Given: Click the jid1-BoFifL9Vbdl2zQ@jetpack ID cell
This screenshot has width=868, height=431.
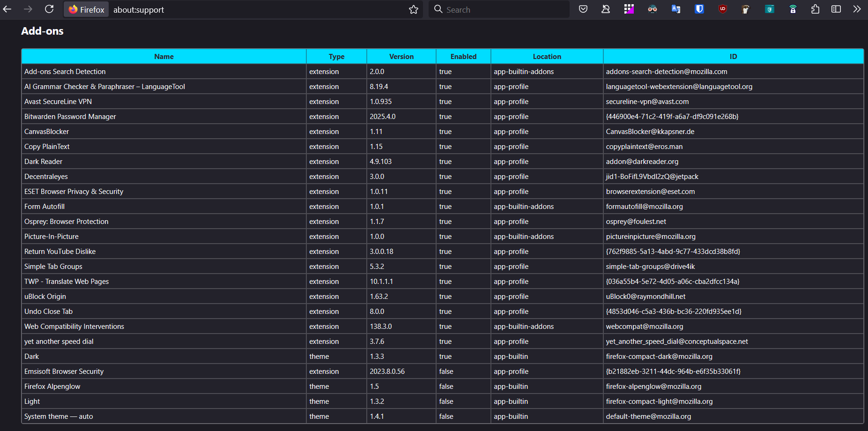Looking at the screenshot, I should 733,176.
